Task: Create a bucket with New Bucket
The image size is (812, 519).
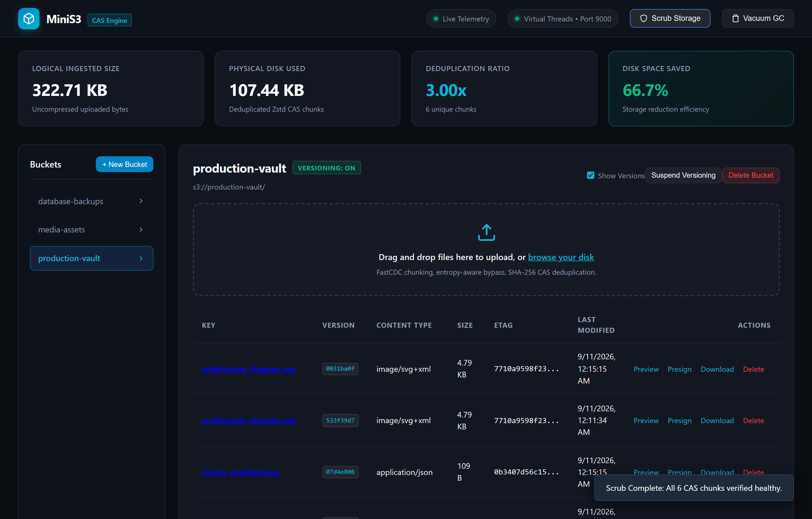Action: 124,164
